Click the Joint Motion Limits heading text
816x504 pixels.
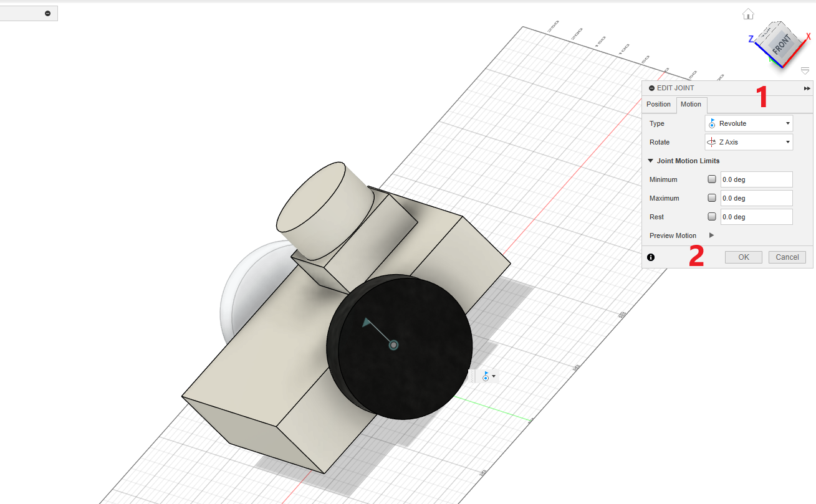tap(688, 161)
